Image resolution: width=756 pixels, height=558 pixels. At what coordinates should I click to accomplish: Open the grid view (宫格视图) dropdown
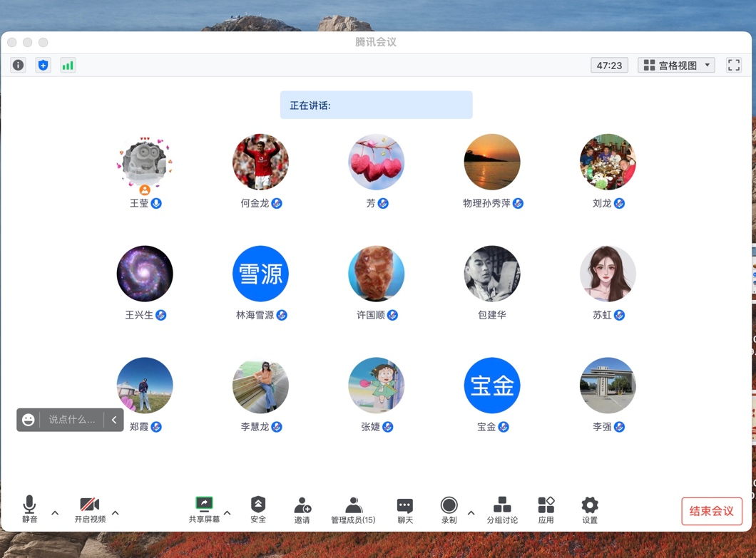pyautogui.click(x=676, y=66)
